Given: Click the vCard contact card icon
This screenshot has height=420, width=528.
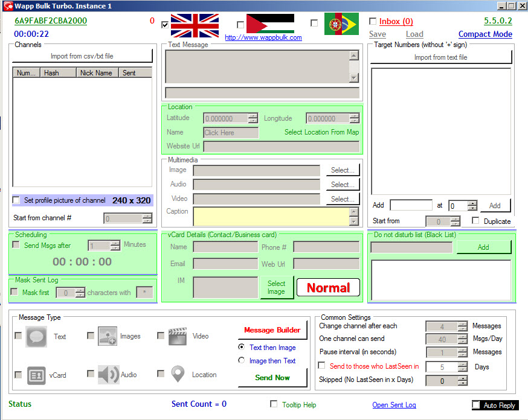Looking at the screenshot, I should (x=36, y=375).
